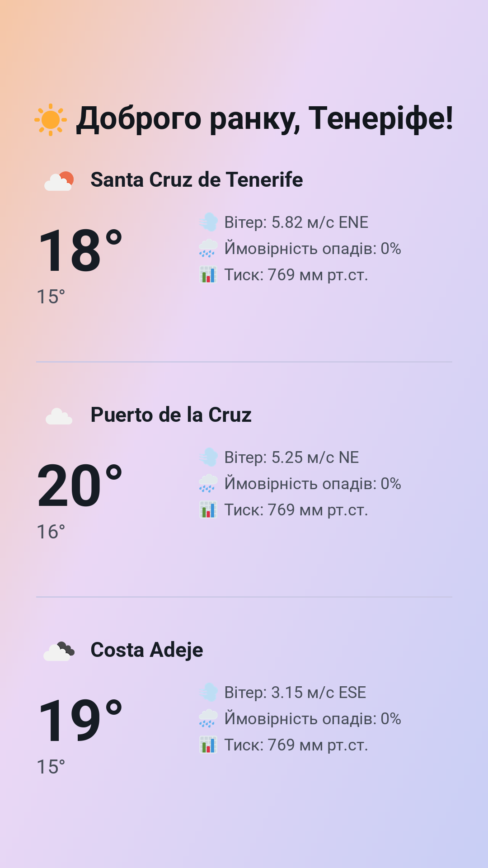
Task: Click the wind icon in Santa Cruz section
Action: [x=208, y=222]
